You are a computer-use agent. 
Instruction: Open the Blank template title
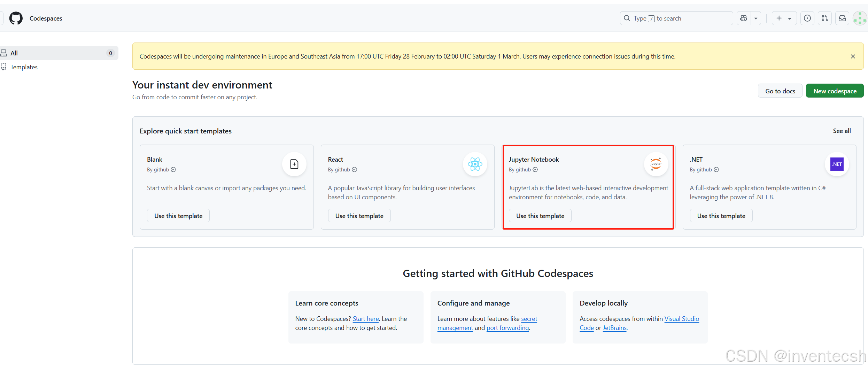point(155,160)
